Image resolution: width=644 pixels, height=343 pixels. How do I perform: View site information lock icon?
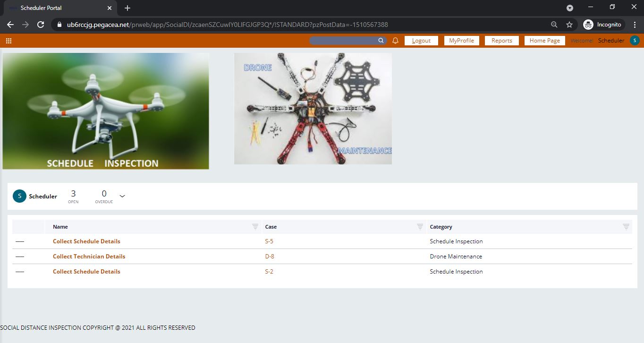click(59, 25)
